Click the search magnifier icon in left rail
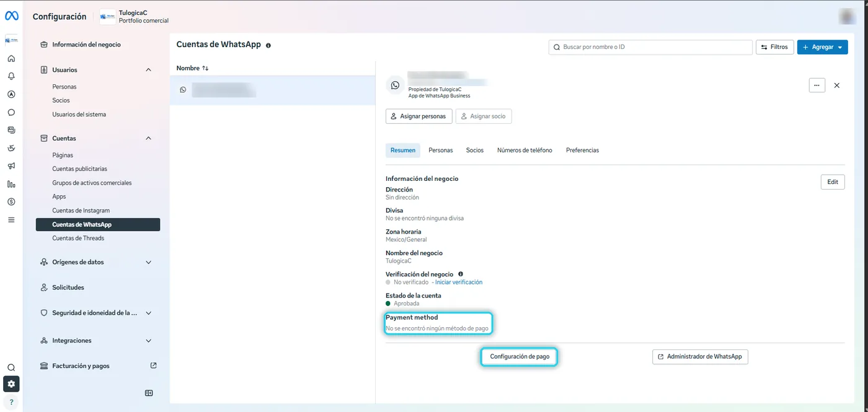The height and width of the screenshot is (412, 868). click(x=11, y=367)
